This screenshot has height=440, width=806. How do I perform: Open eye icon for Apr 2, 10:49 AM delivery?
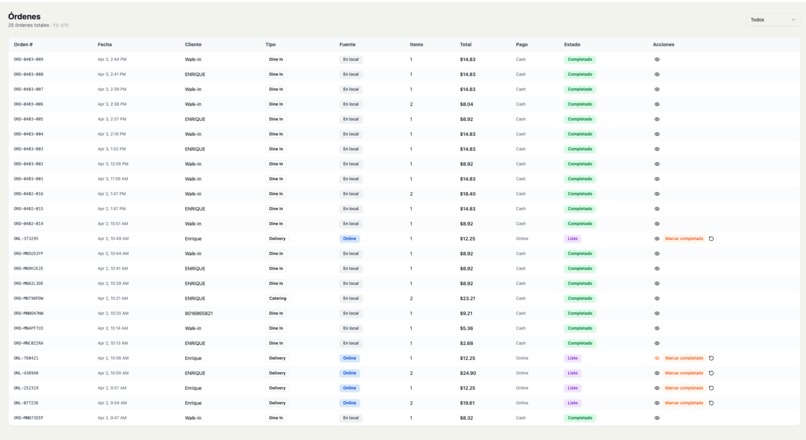coord(657,239)
